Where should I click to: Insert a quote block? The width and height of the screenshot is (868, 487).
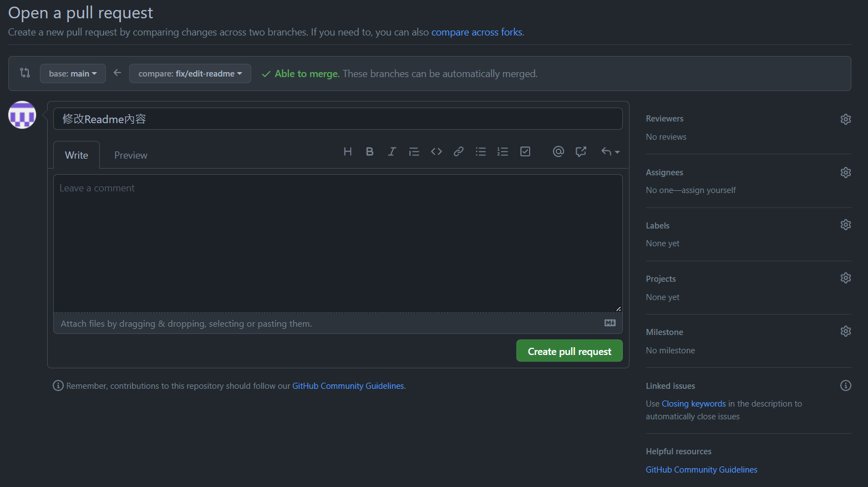tap(414, 151)
